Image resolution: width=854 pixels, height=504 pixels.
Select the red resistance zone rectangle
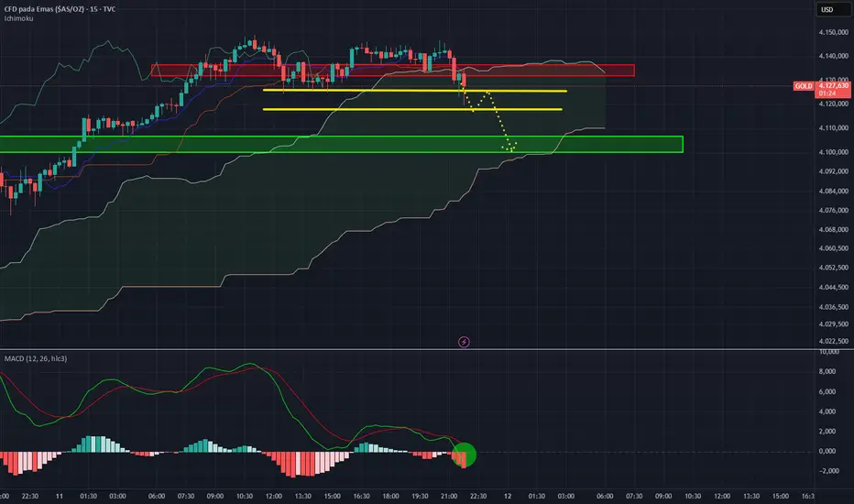click(393, 71)
